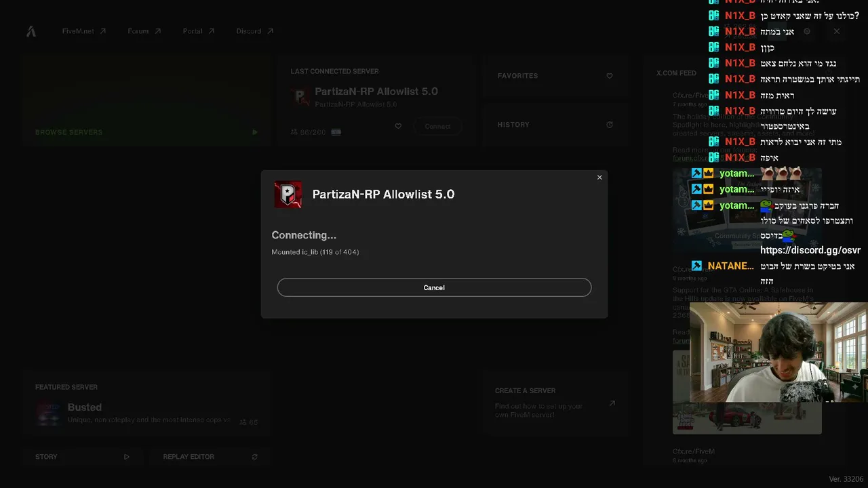
Task: Click the heart icon beside Favorites
Action: [x=610, y=76]
